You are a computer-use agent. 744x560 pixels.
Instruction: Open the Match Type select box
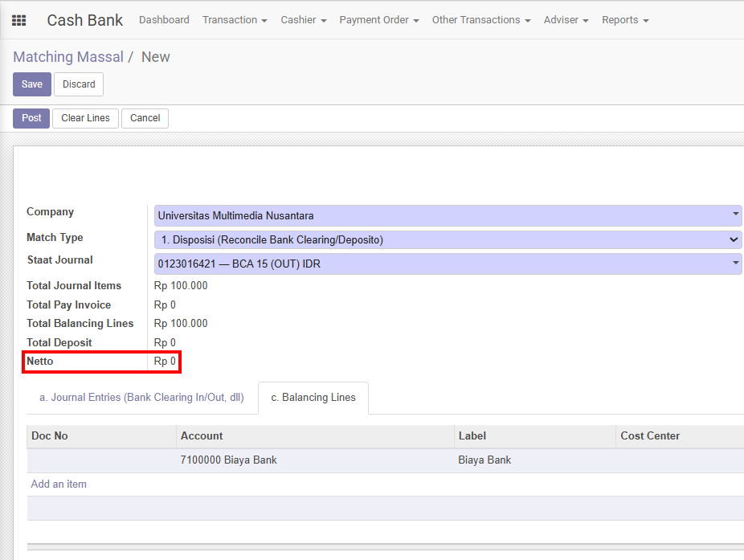[x=448, y=239]
